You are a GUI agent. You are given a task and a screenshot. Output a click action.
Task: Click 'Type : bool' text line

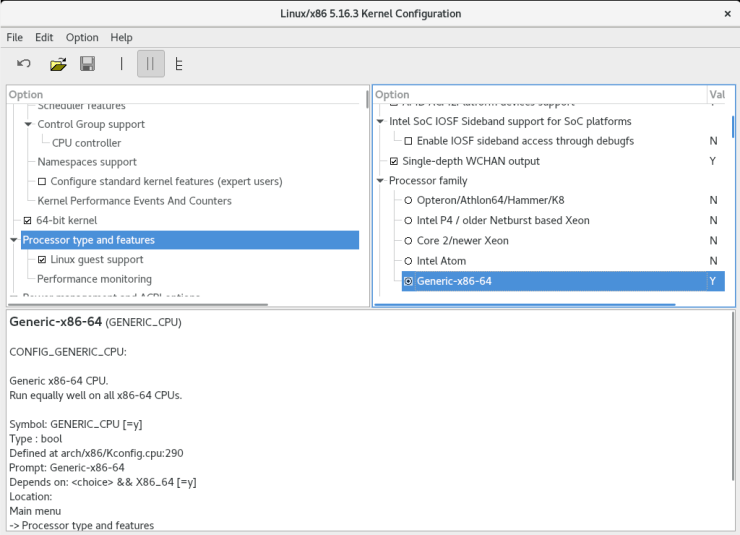[x=35, y=439]
